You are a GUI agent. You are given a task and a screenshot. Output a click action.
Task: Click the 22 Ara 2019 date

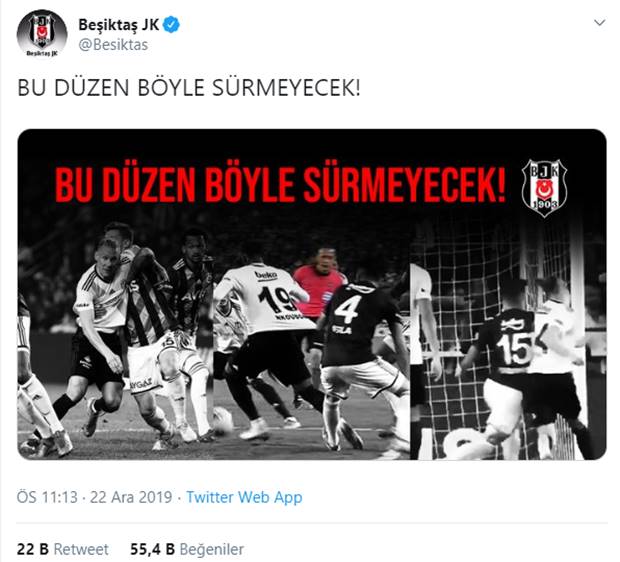point(131,497)
